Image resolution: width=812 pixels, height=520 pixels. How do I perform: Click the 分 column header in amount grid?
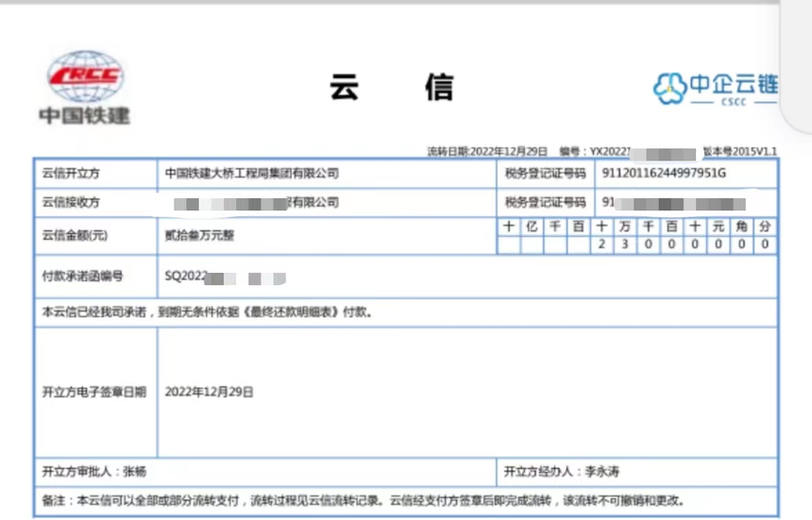pos(765,226)
